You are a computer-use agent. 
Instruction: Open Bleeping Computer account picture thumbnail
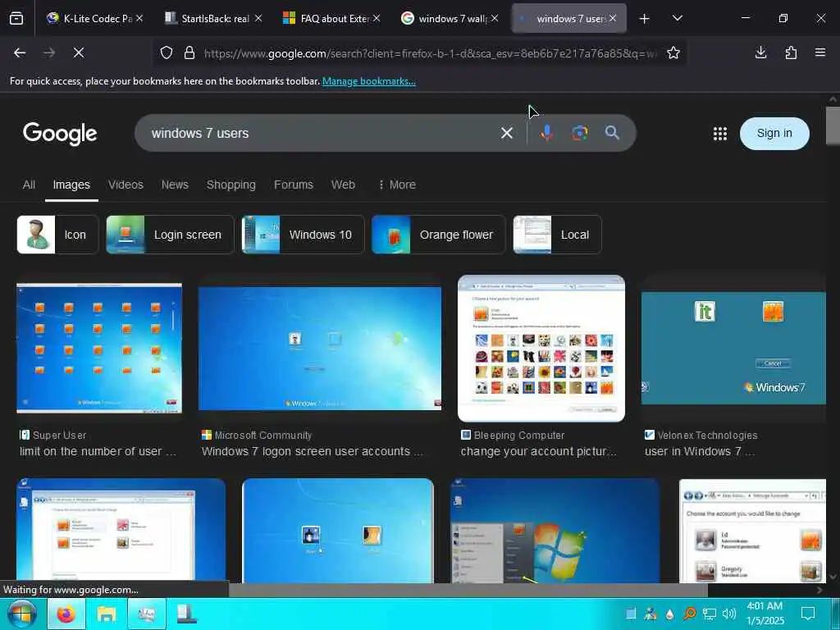click(541, 348)
